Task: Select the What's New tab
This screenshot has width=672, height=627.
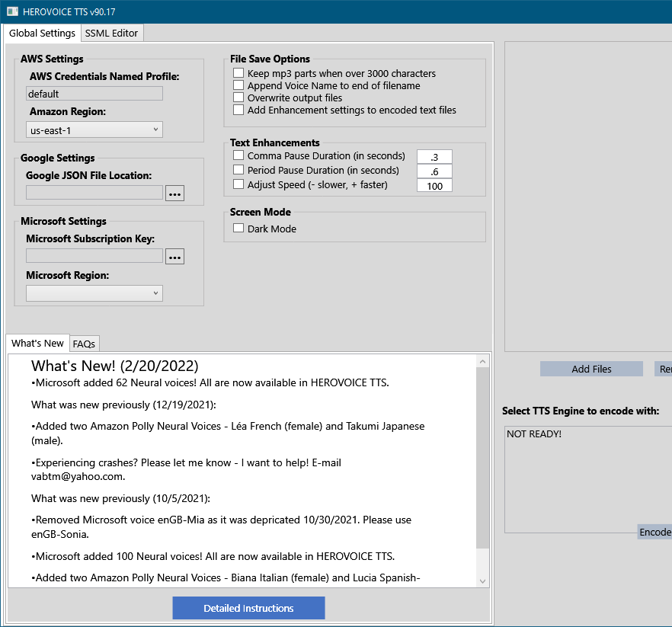Action: pos(38,344)
